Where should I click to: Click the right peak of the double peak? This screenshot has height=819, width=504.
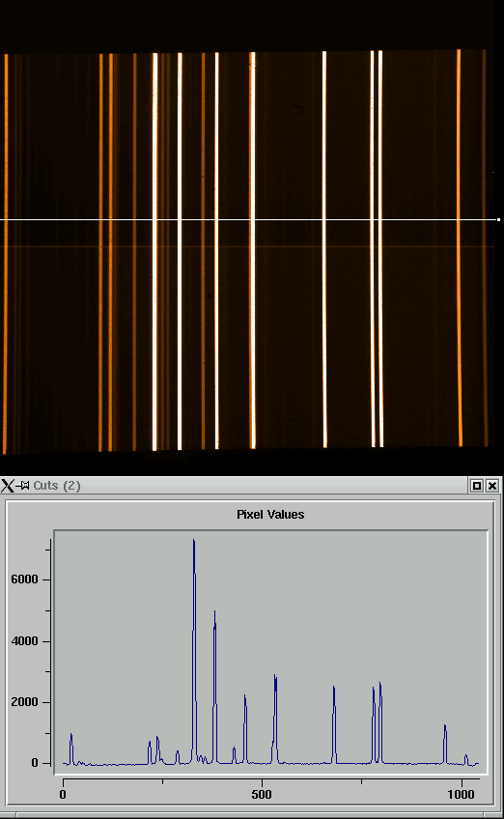[380, 684]
